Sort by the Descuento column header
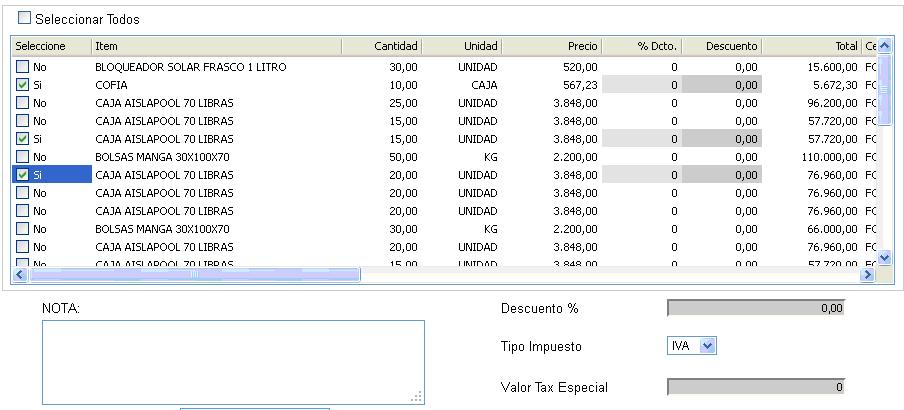 point(722,46)
